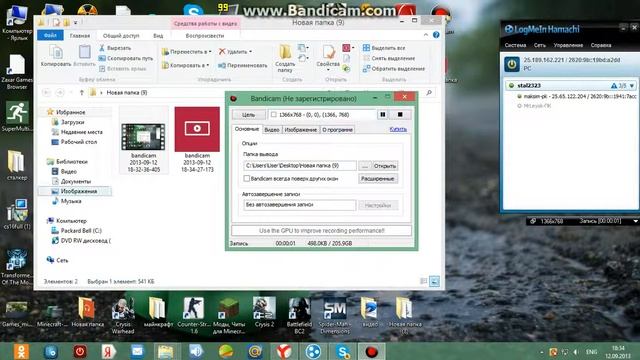This screenshot has width=640, height=360.
Task: Click the search magnifier in Explorer
Action: pyautogui.click(x=429, y=93)
